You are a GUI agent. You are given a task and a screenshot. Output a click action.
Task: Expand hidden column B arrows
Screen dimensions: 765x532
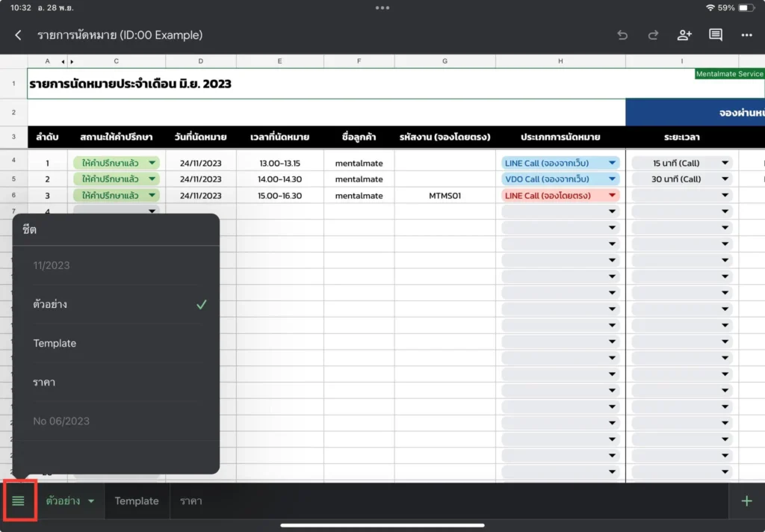[x=67, y=61]
